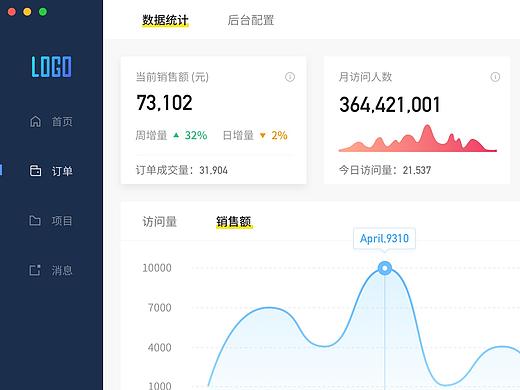Select the 销售额 chart tab
520x390 pixels.
click(234, 222)
